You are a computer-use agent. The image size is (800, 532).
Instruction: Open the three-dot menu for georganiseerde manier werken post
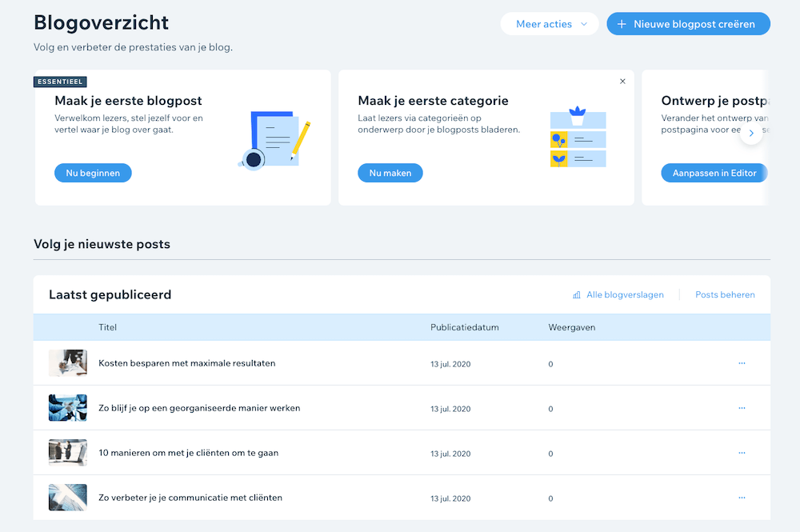pyautogui.click(x=741, y=407)
